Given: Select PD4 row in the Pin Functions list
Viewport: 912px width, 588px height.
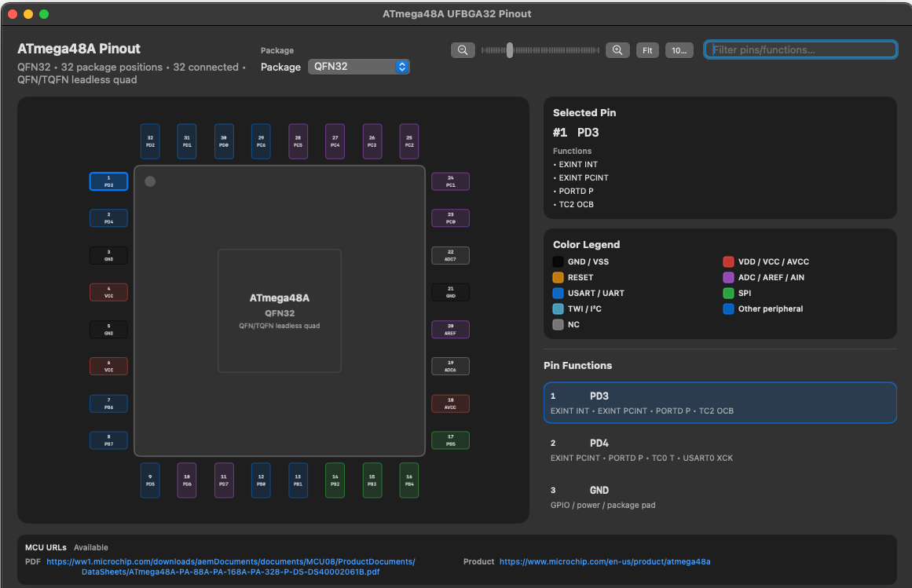Looking at the screenshot, I should click(x=720, y=451).
